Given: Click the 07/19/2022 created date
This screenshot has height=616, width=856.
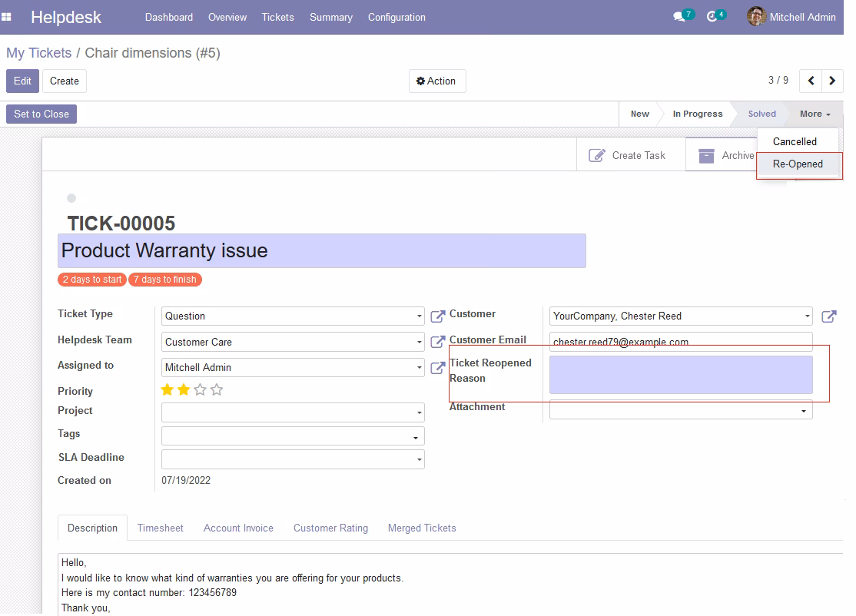Looking at the screenshot, I should point(186,480).
